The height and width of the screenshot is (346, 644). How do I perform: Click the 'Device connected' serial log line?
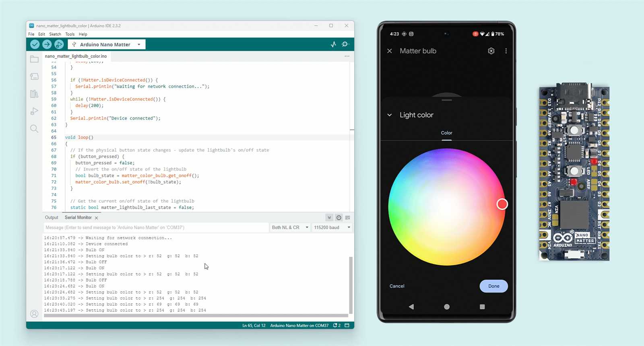[86, 244]
